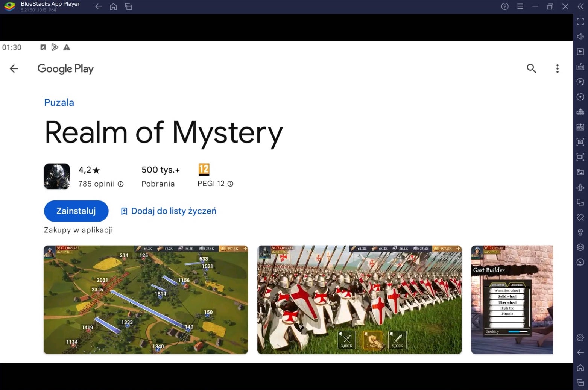Open game controls keyboard editor
Image resolution: width=588 pixels, height=390 pixels.
point(580,67)
